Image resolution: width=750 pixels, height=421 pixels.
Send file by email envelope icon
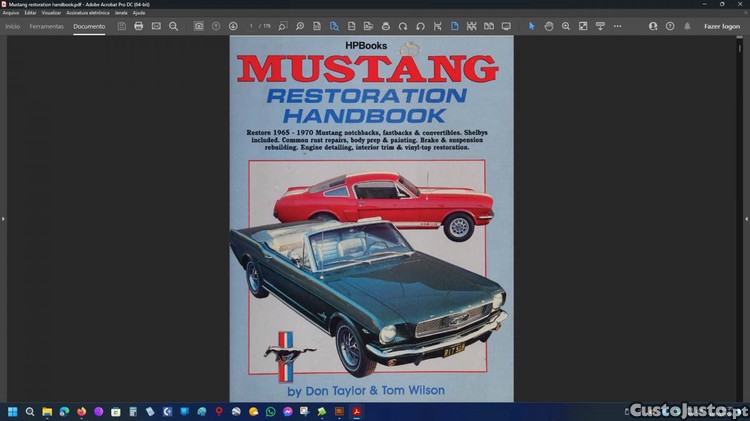[x=156, y=26]
